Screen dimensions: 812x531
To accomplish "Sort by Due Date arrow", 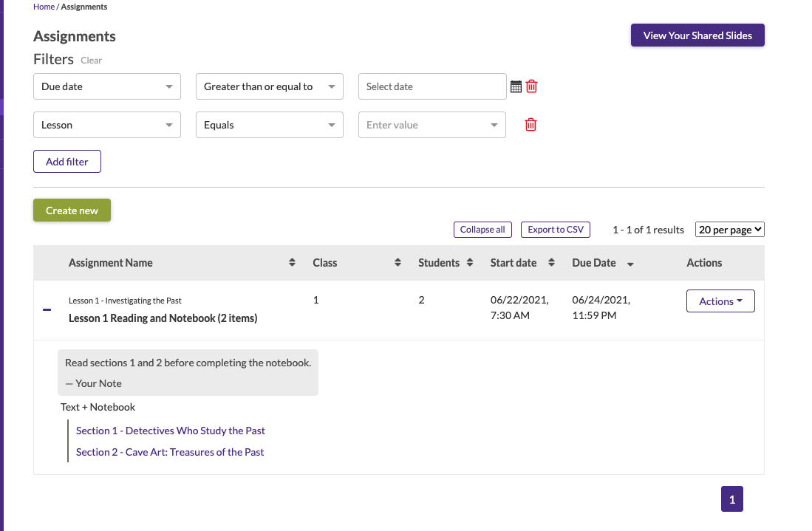I will click(630, 264).
